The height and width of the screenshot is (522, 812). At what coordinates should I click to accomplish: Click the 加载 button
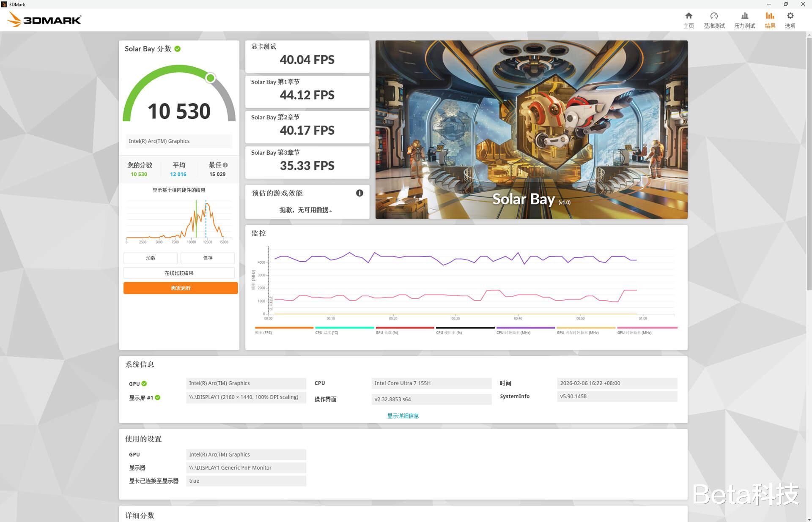[151, 258]
